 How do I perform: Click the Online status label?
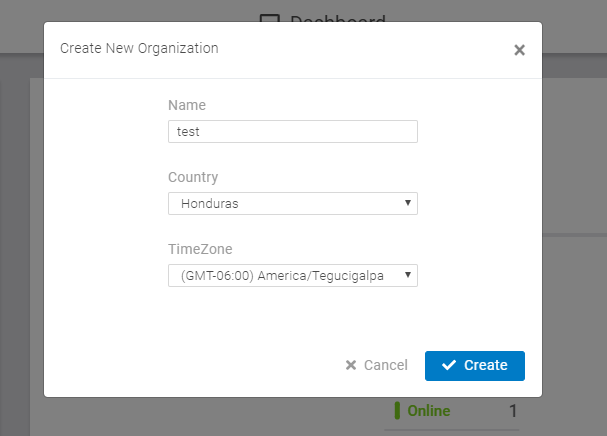coord(429,411)
